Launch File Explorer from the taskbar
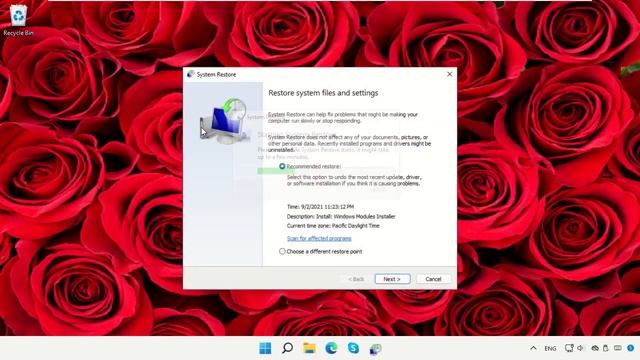 tap(309, 348)
